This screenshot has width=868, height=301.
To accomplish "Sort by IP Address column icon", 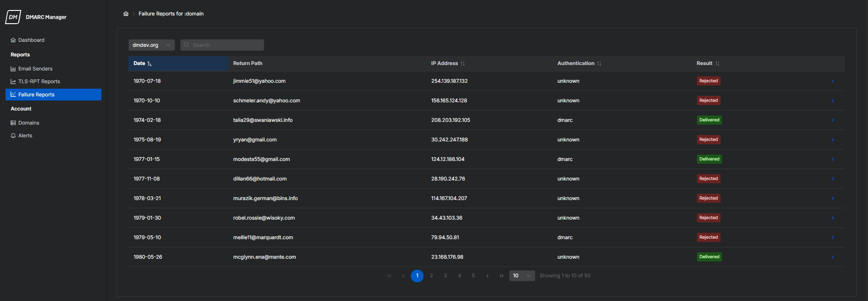I will (462, 64).
